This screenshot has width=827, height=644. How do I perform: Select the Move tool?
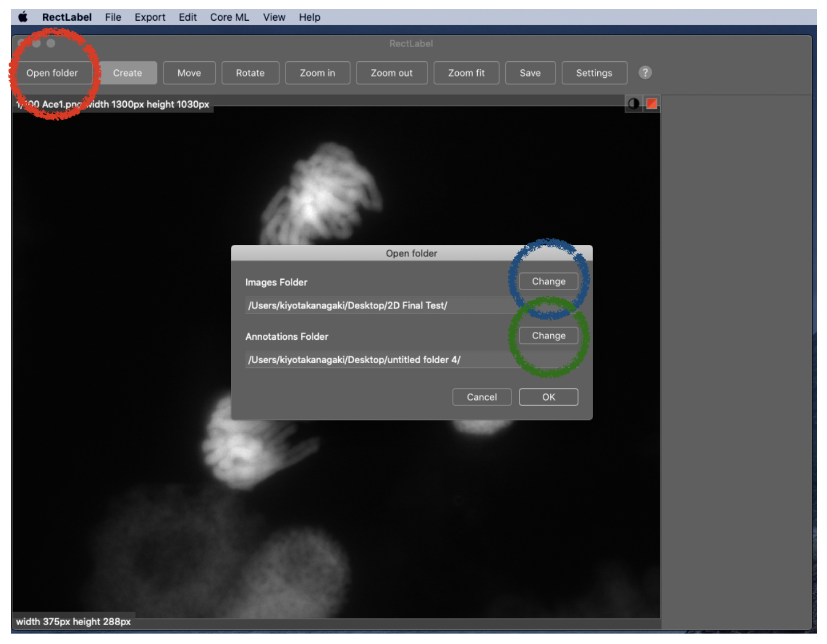pyautogui.click(x=189, y=73)
